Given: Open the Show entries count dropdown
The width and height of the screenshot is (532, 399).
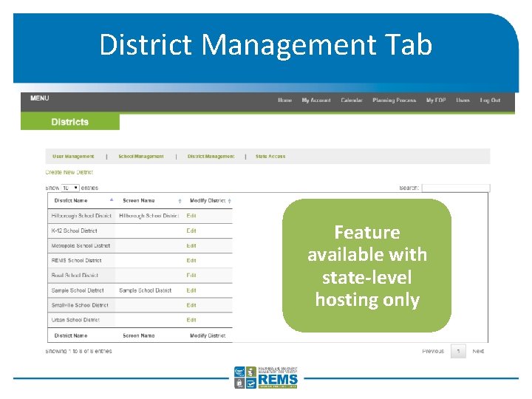Looking at the screenshot, I should (x=70, y=188).
